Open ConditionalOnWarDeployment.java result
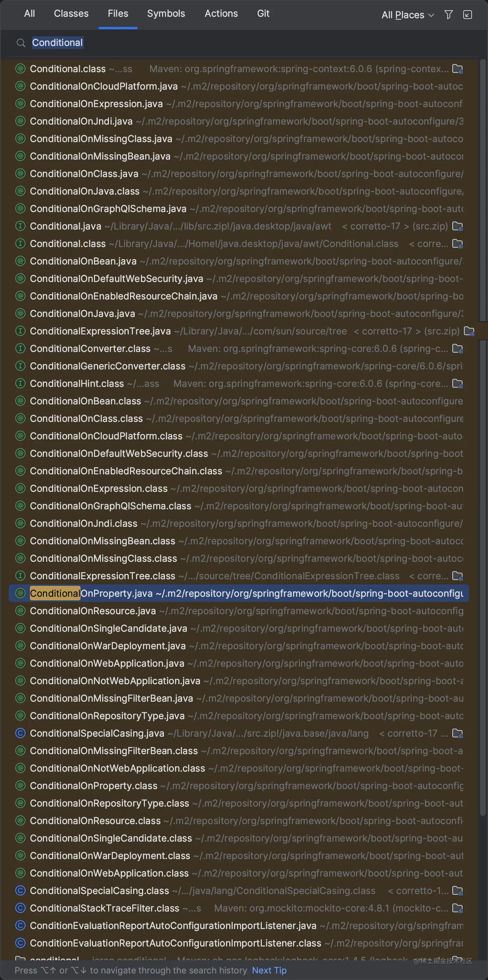The height and width of the screenshot is (980, 488). pos(239,646)
